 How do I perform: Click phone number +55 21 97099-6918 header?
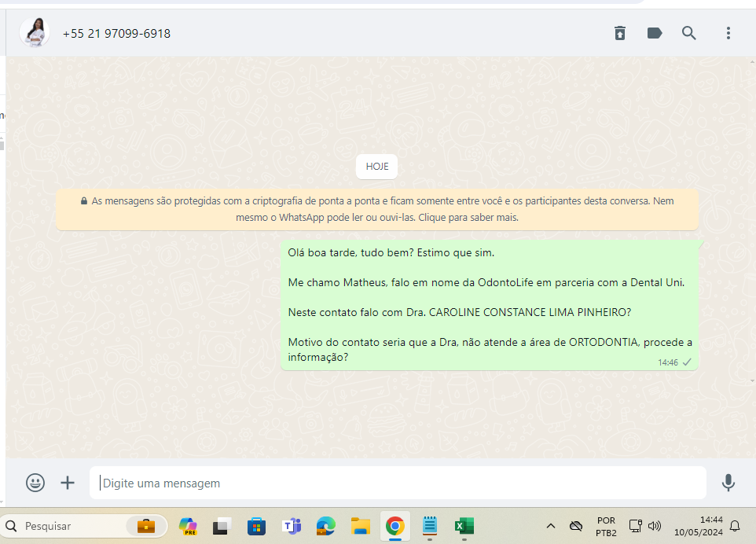click(x=116, y=34)
